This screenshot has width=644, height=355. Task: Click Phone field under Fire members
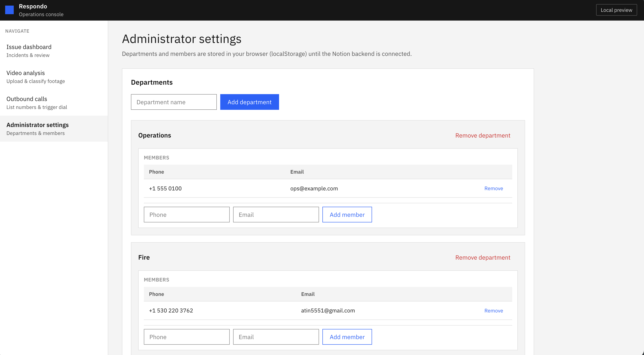click(187, 337)
